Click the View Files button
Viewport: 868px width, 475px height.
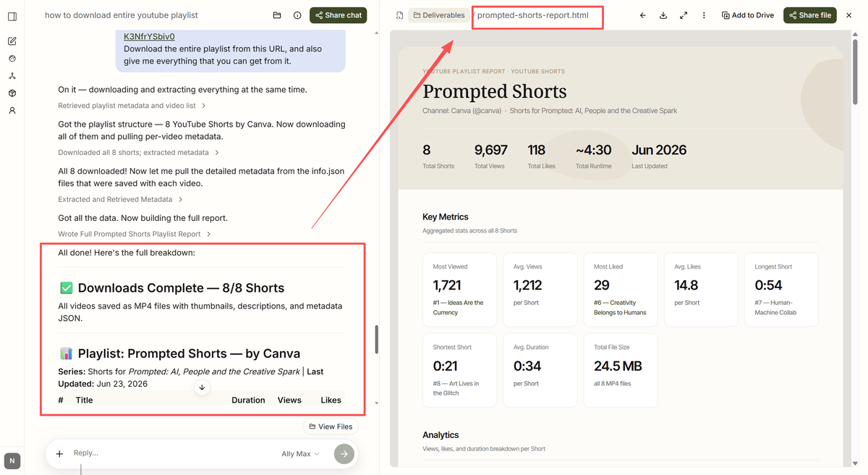click(331, 426)
